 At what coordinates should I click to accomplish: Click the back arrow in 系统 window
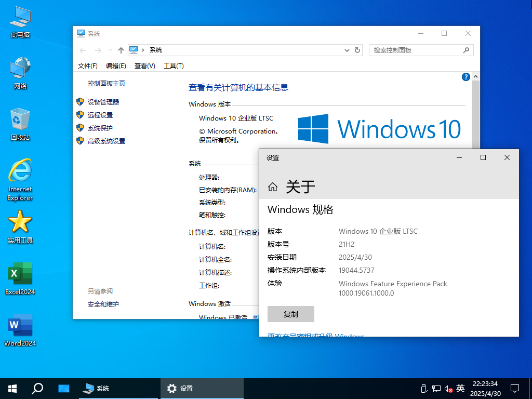(x=83, y=50)
